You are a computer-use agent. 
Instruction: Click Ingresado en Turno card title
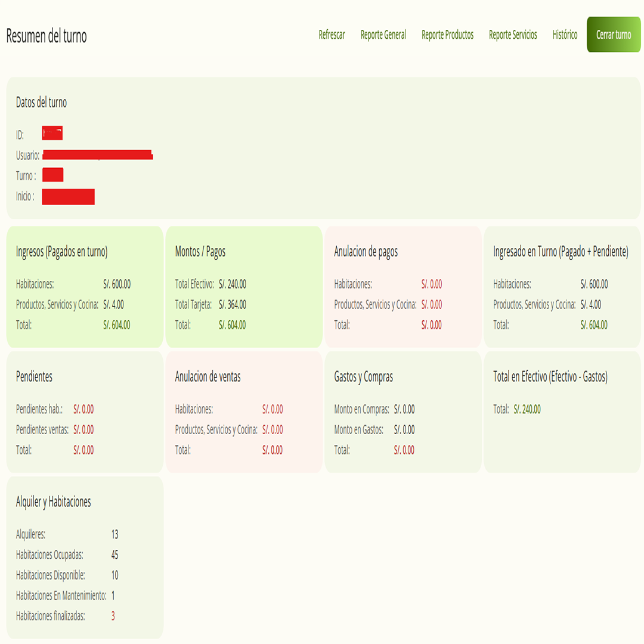[561, 252]
